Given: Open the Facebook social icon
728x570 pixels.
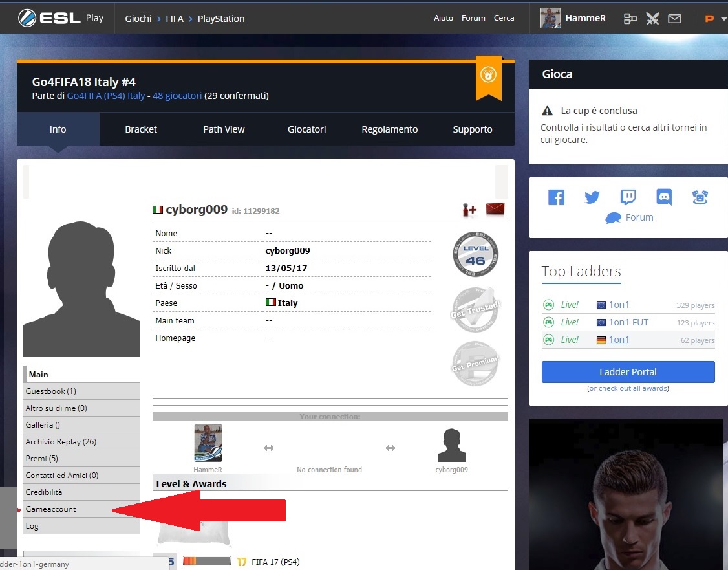Looking at the screenshot, I should point(556,197).
